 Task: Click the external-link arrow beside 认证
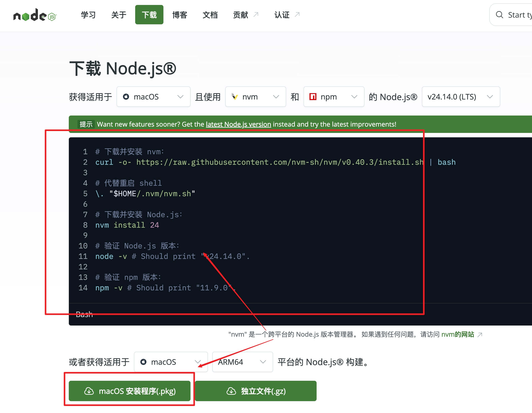tap(297, 15)
